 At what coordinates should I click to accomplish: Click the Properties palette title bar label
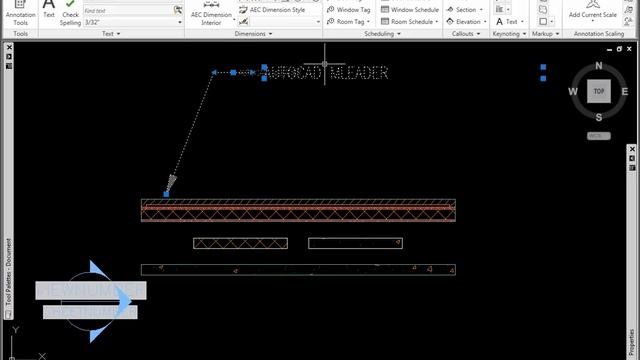[x=632, y=342]
